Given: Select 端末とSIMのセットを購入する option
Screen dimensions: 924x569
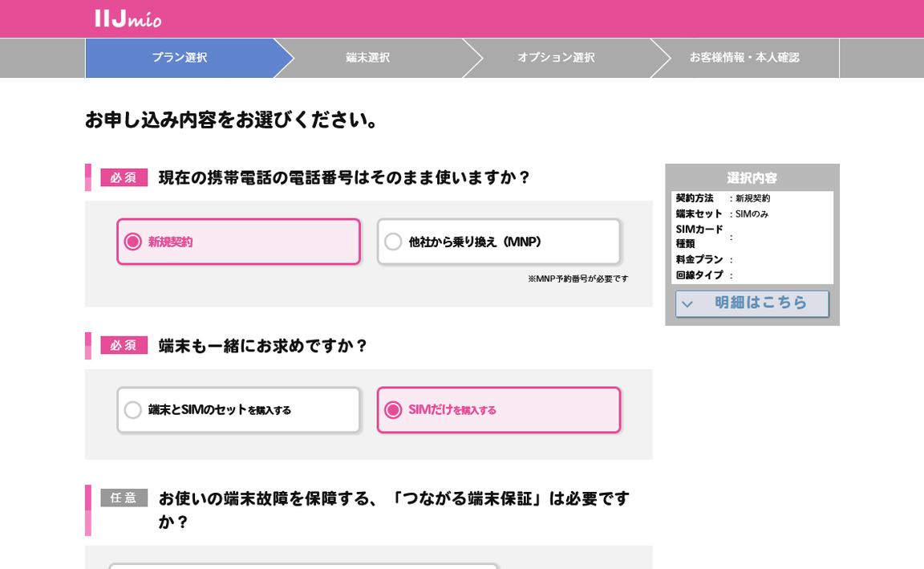Looking at the screenshot, I should click(x=238, y=410).
